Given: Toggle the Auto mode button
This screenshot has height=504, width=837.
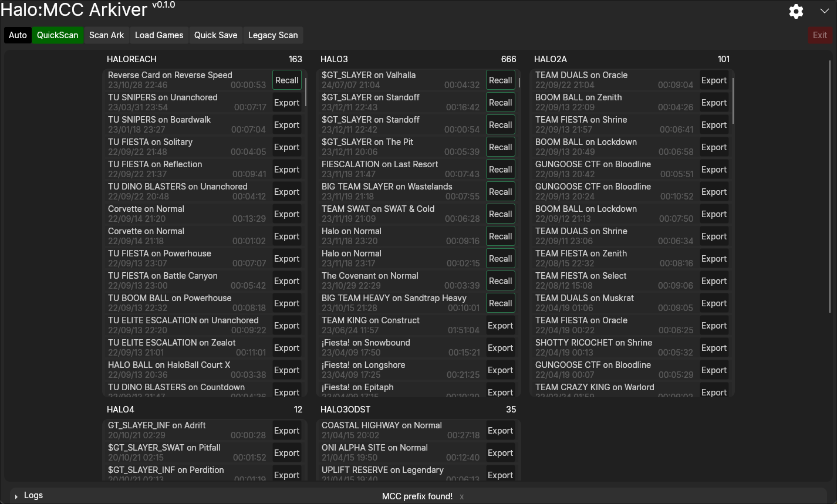Looking at the screenshot, I should tap(18, 35).
